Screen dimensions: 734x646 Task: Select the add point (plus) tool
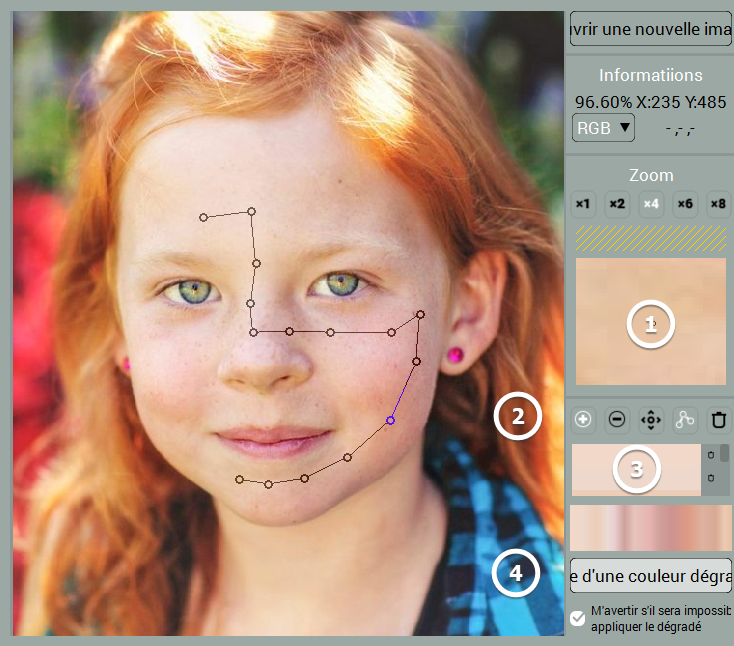(x=583, y=419)
